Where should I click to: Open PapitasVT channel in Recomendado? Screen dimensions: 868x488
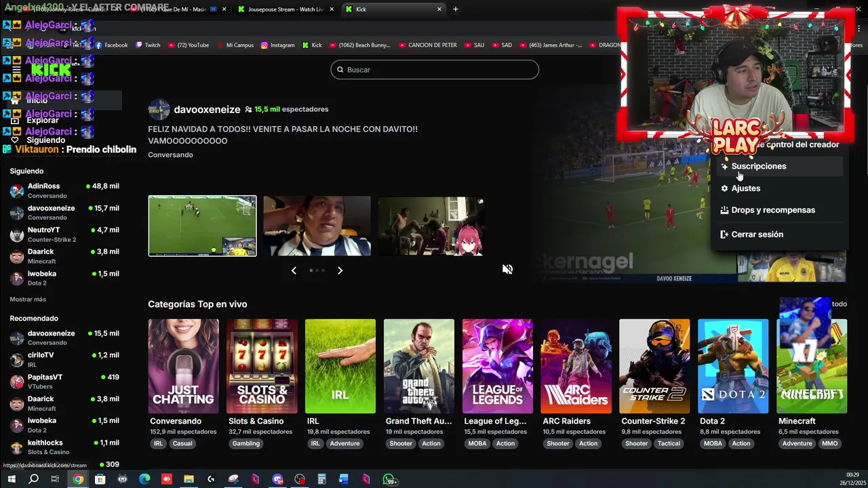pos(65,382)
